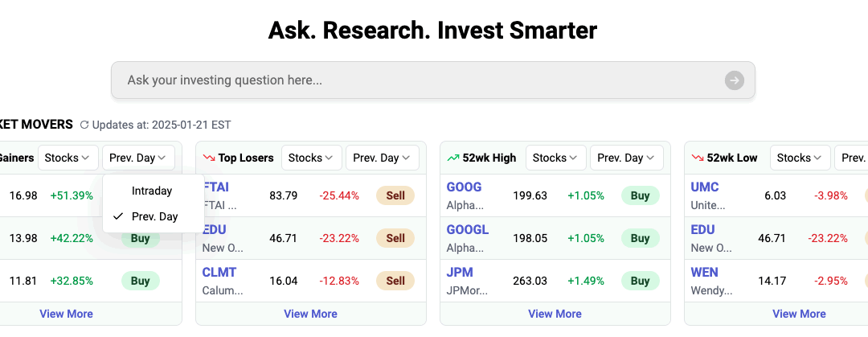Open View More under Top Losers
The width and height of the screenshot is (868, 337).
(311, 314)
